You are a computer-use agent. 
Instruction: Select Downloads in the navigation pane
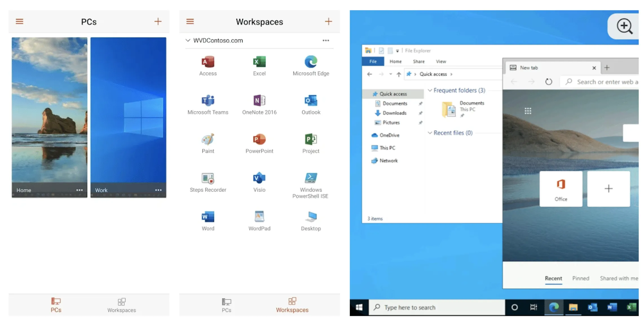pos(394,113)
